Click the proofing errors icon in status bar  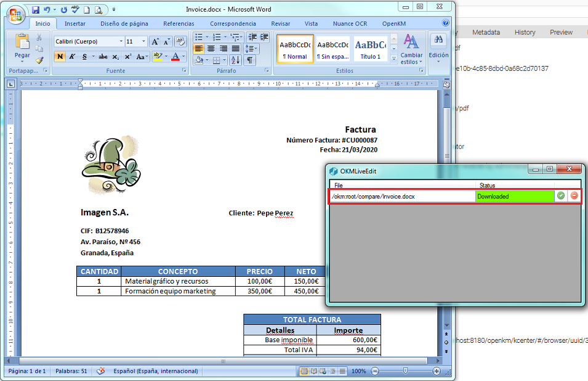coord(100,371)
